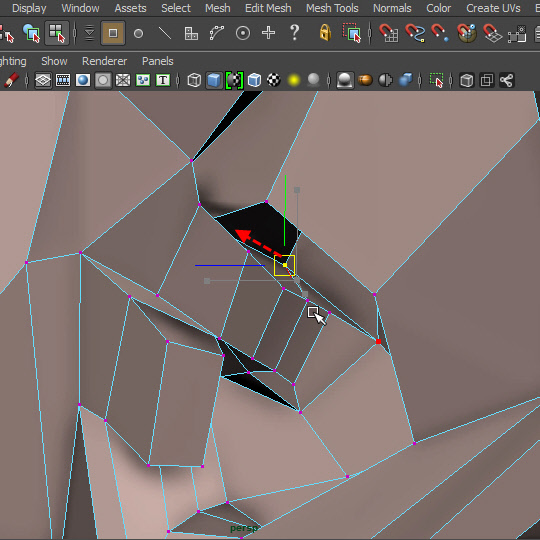
Task: Toggle the shadows gray sphere icon
Action: click(x=313, y=80)
